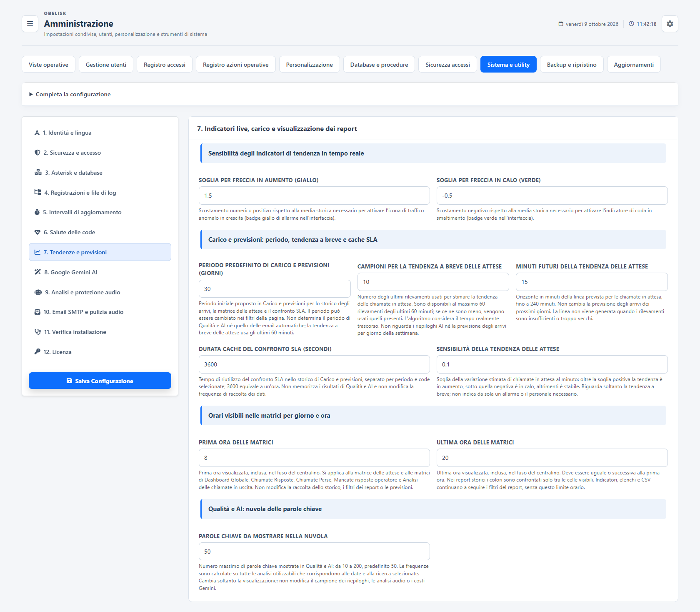Open the settings gear in header
The width and height of the screenshot is (700, 612).
click(670, 24)
